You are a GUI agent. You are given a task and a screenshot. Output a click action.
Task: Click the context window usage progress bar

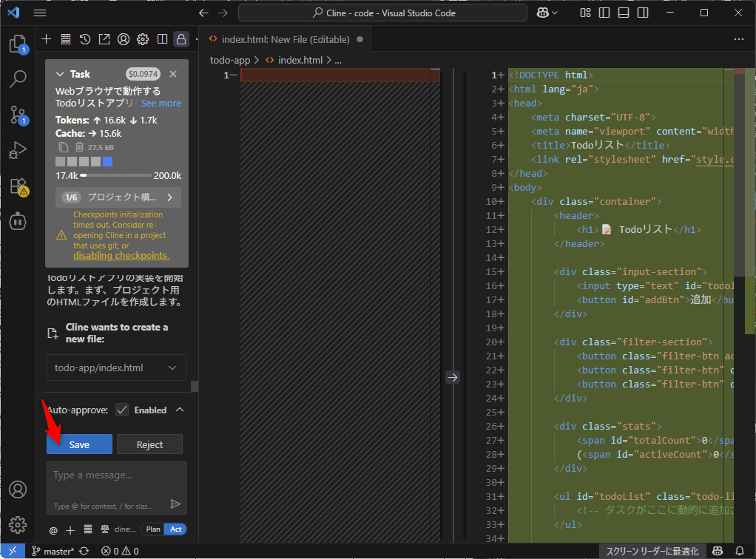pos(115,176)
